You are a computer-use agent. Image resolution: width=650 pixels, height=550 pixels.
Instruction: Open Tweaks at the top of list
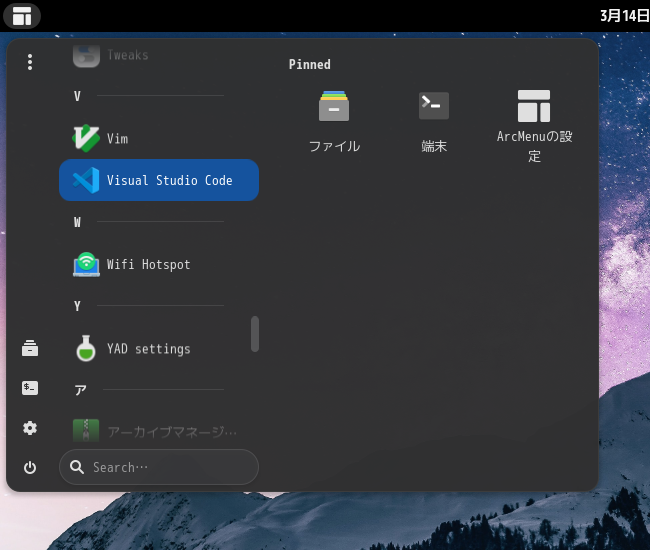[159, 55]
